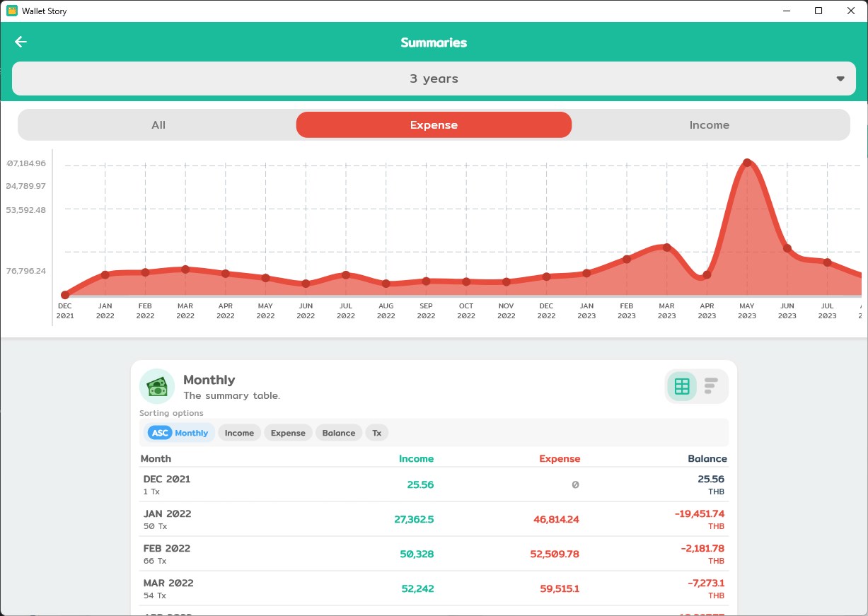Click the 66 Tx label
The height and width of the screenshot is (616, 868).
click(x=154, y=561)
